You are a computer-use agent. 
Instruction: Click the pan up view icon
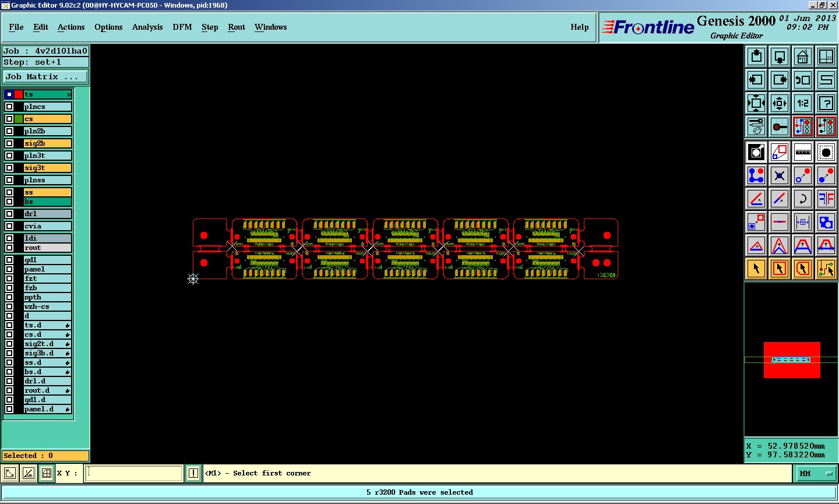[756, 57]
